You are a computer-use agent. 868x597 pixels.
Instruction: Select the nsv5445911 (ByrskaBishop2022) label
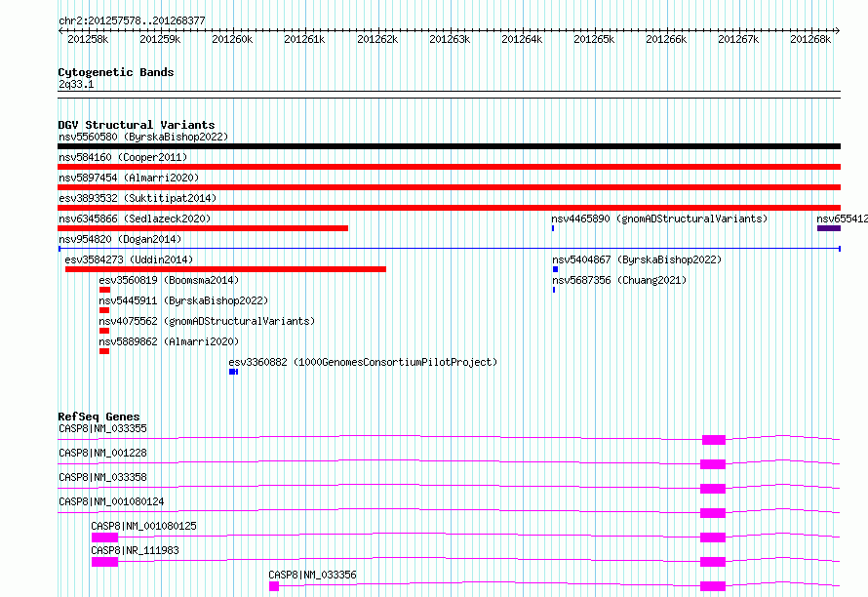[183, 300]
